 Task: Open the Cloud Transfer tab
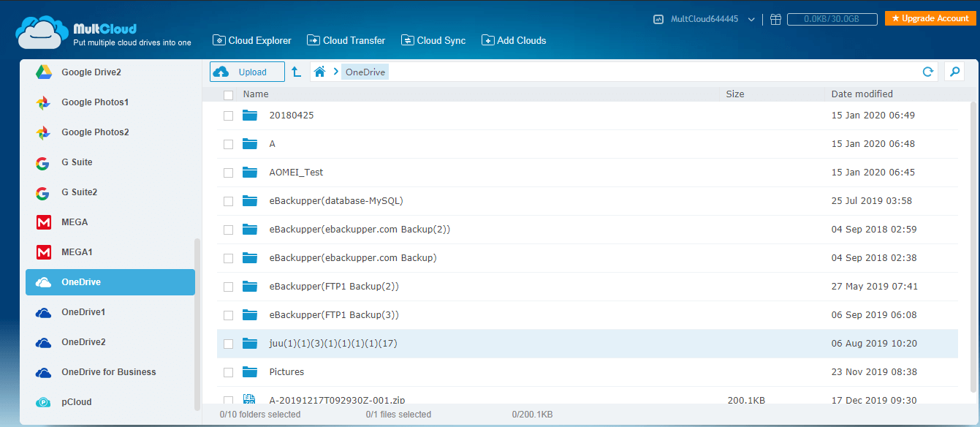click(346, 40)
